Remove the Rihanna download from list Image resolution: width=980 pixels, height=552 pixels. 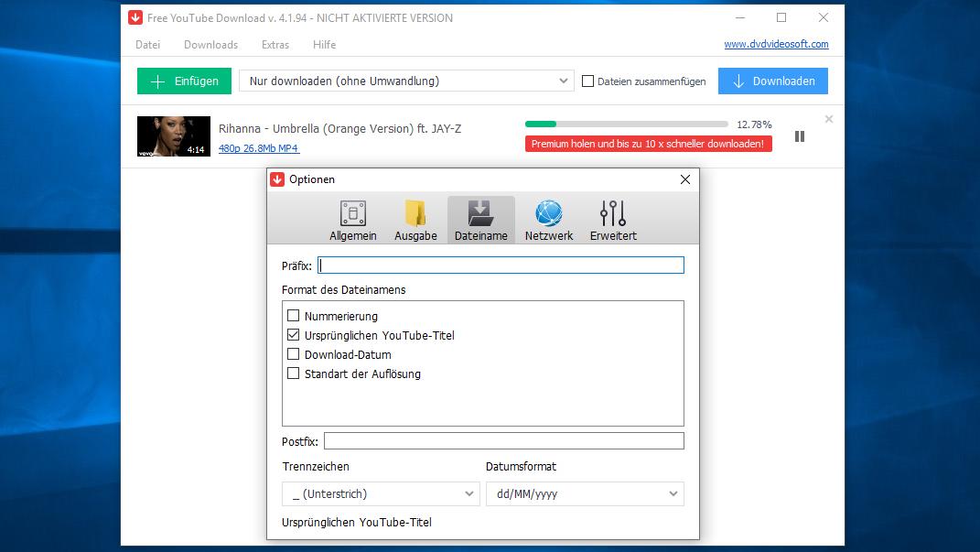829,119
